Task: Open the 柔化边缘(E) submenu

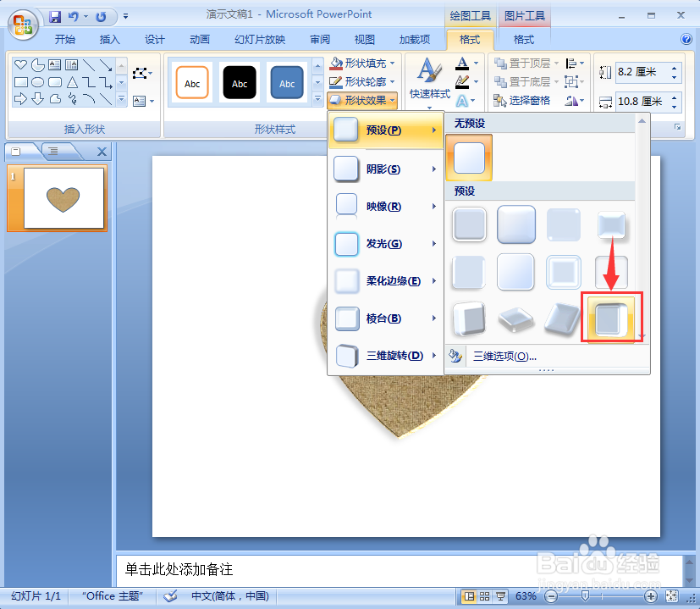Action: pos(386,281)
